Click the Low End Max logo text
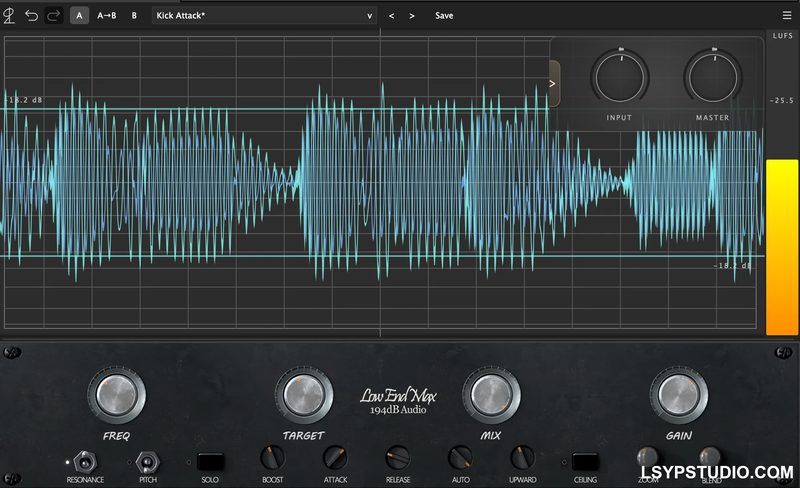The image size is (800, 488). pyautogui.click(x=398, y=396)
